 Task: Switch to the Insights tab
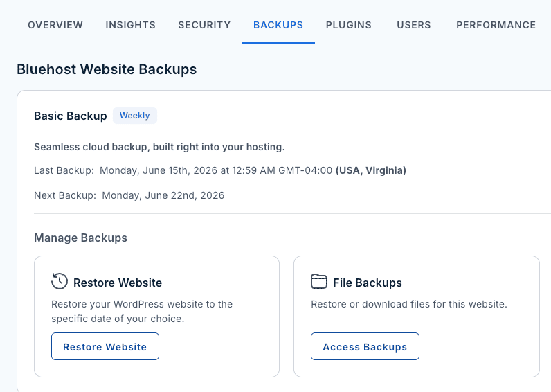[x=130, y=25]
